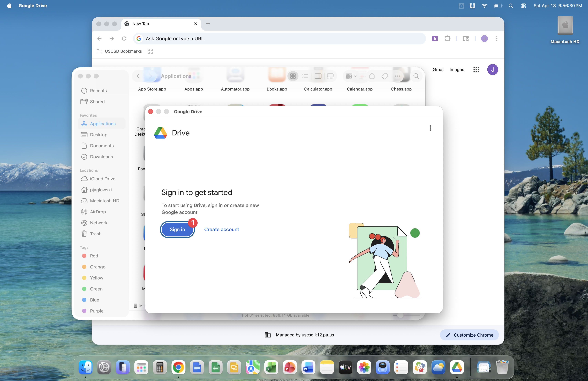Switch Finder to gallery view
588x381 pixels.
pyautogui.click(x=330, y=76)
